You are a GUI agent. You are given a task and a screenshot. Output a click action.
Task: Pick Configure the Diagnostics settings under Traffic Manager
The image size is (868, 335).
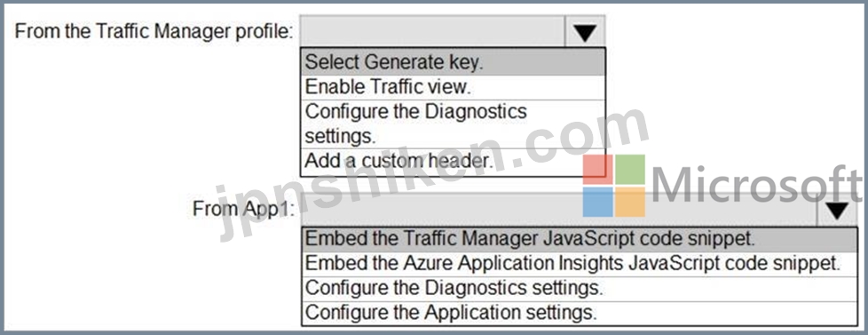[453, 124]
